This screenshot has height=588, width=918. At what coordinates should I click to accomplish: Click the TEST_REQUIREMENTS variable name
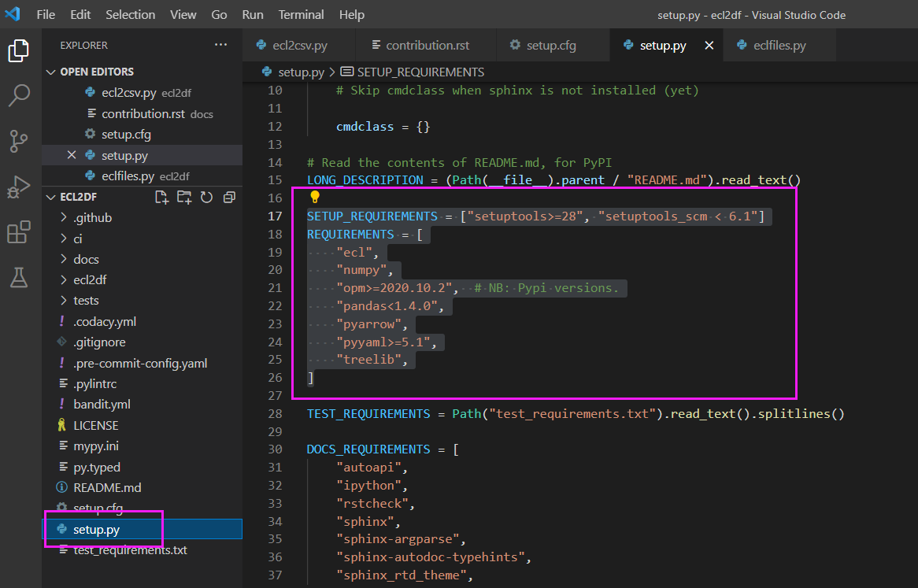click(368, 414)
